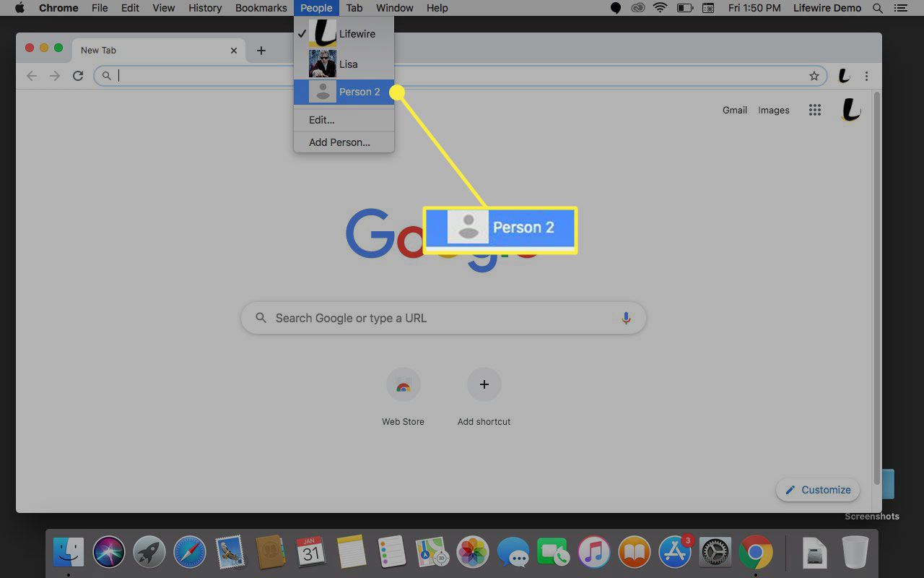The width and height of the screenshot is (924, 578).
Task: Open iBooks from the Dock
Action: click(x=635, y=553)
